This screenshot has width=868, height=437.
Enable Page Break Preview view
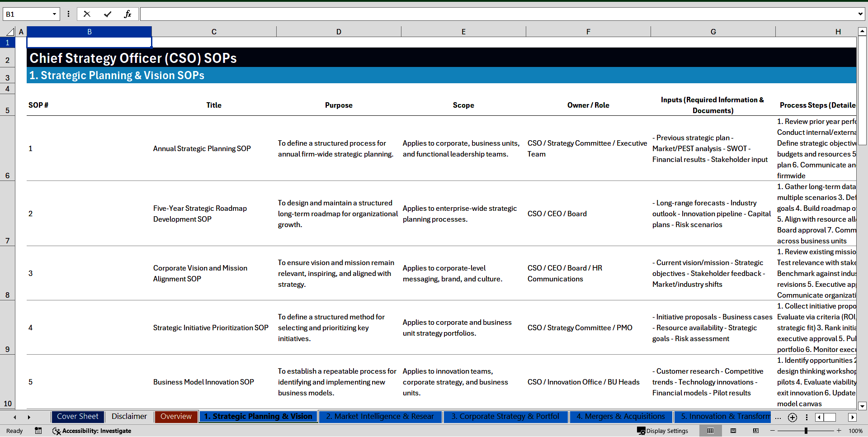pyautogui.click(x=756, y=431)
